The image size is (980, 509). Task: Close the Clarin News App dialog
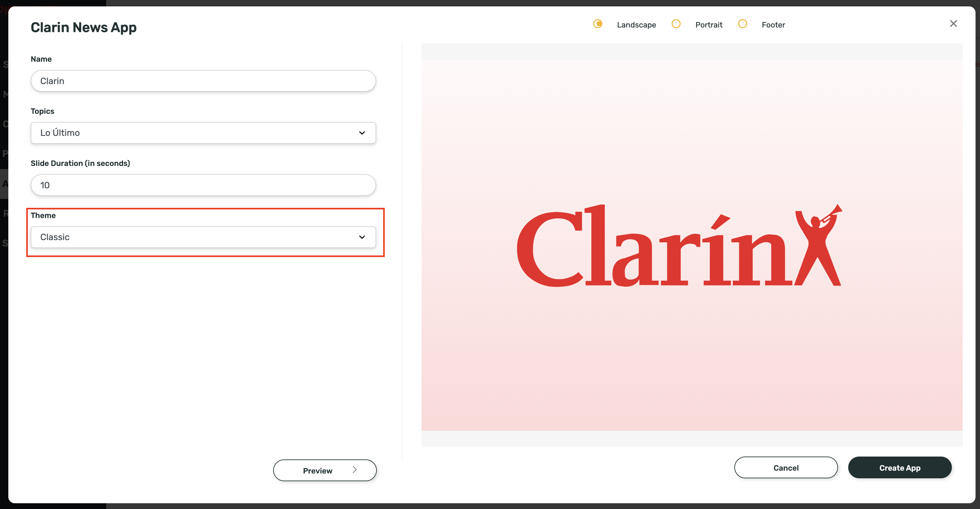(x=953, y=24)
